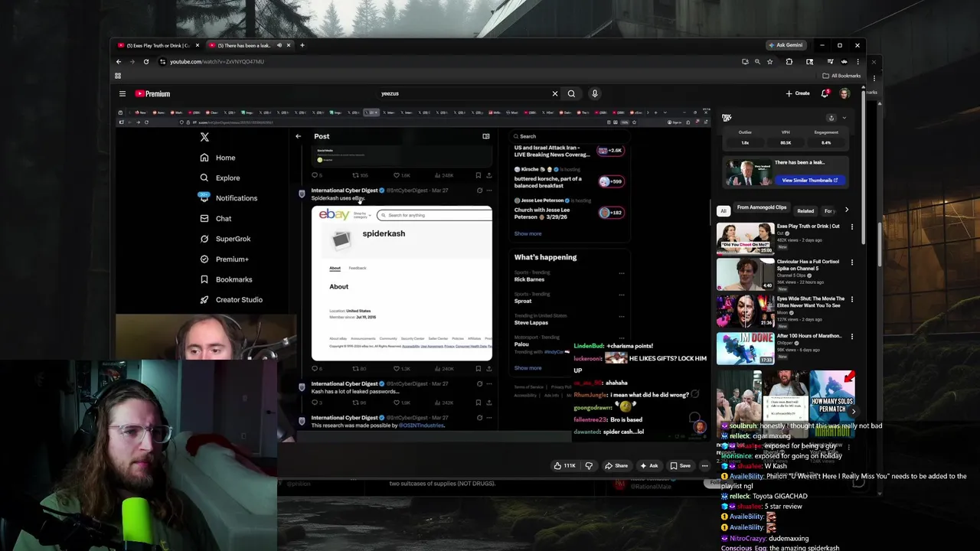980x551 pixels.
Task: Mute the playing tab via speaker icon
Action: (279, 45)
